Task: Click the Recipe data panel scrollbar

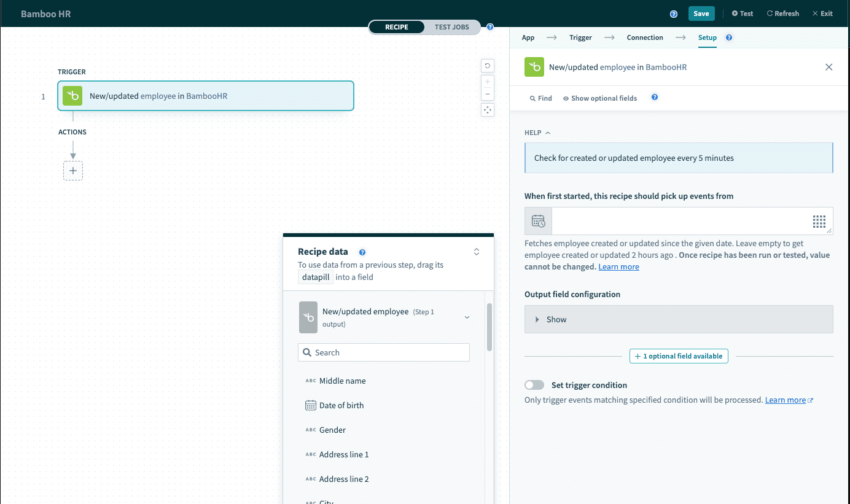Action: 489,327
